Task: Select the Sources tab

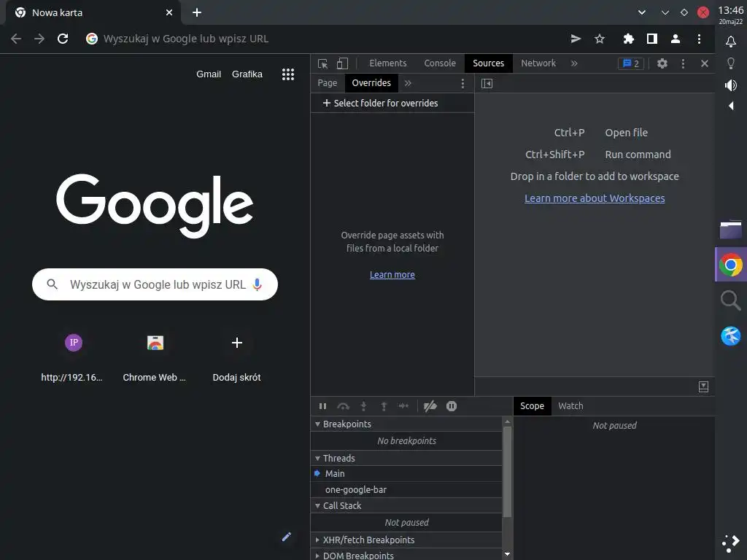Action: pos(488,63)
